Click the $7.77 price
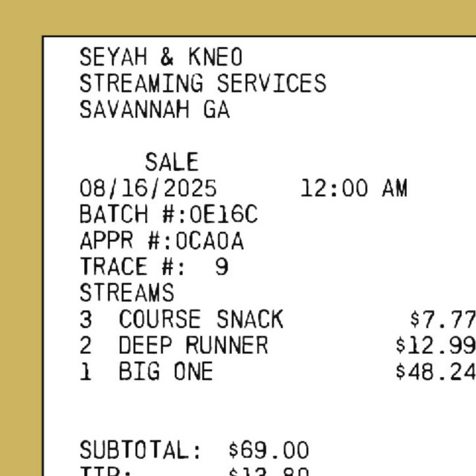 (x=443, y=320)
